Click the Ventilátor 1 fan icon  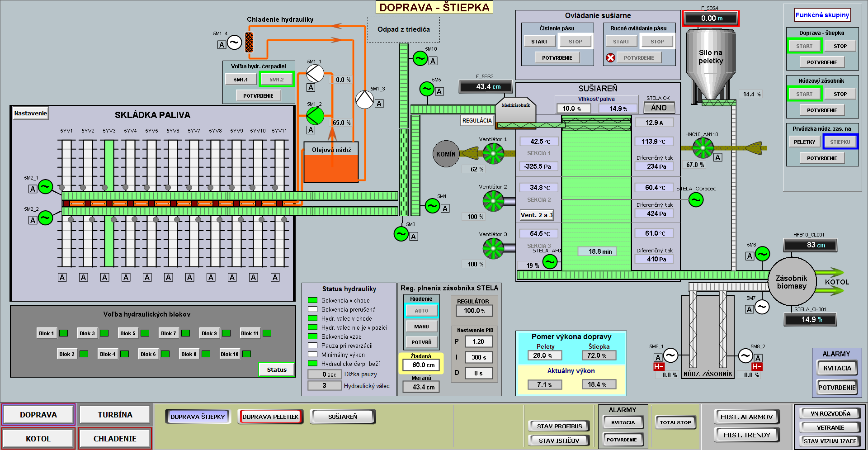pyautogui.click(x=493, y=154)
